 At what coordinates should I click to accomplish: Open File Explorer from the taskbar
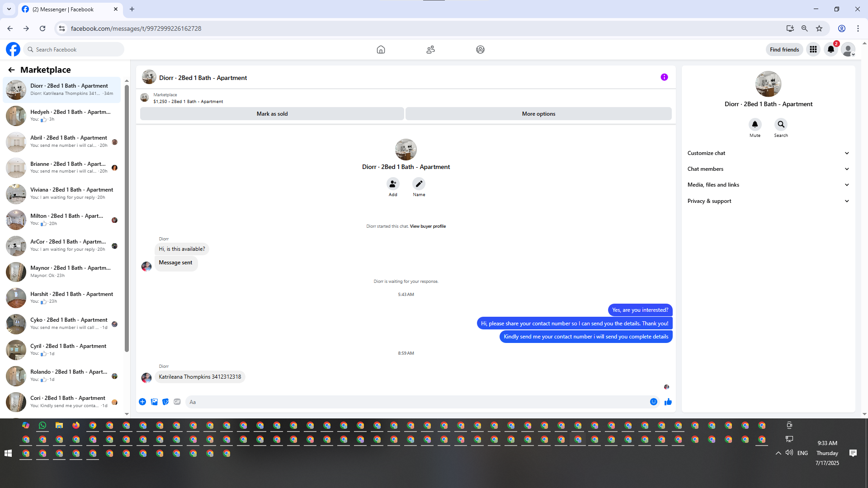click(59, 425)
